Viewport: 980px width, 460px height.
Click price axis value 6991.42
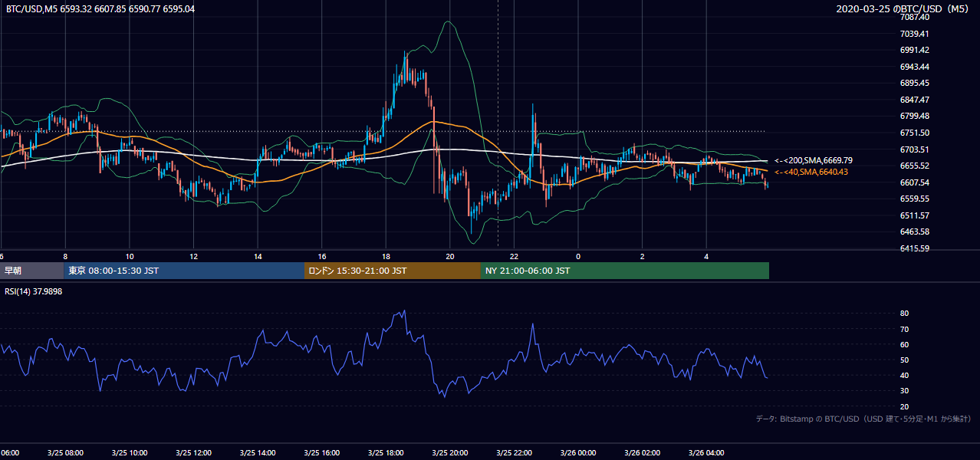tap(914, 50)
